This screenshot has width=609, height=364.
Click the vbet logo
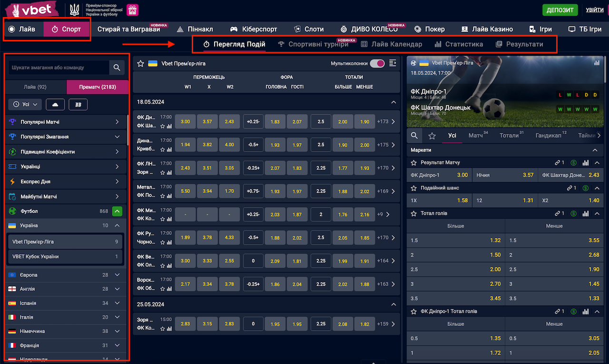pyautogui.click(x=32, y=10)
